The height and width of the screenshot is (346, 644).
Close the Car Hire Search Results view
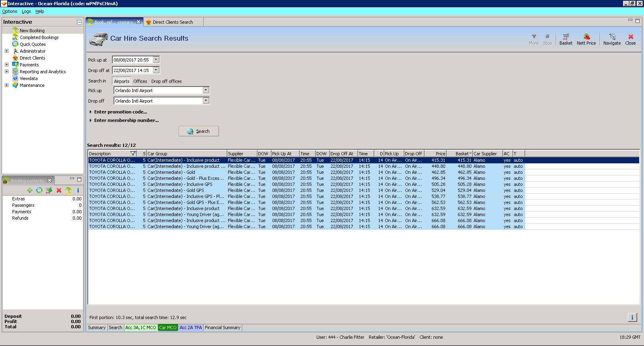click(630, 39)
